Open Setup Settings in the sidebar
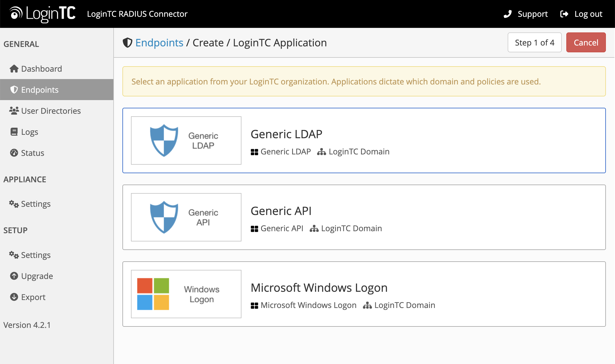 coord(36,255)
